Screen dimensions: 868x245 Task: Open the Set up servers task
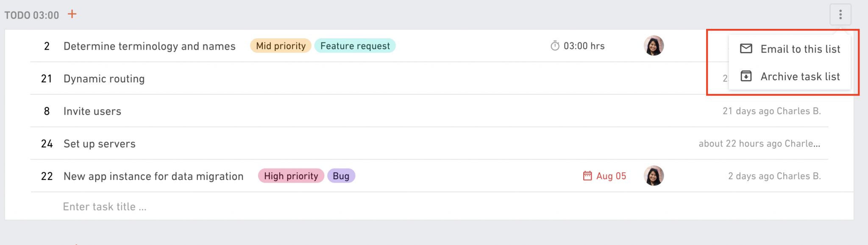tap(100, 144)
